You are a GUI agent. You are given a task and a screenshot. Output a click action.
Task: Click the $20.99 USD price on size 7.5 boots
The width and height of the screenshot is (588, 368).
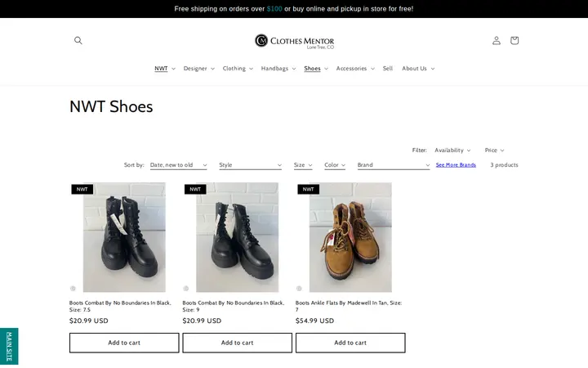[88, 321]
